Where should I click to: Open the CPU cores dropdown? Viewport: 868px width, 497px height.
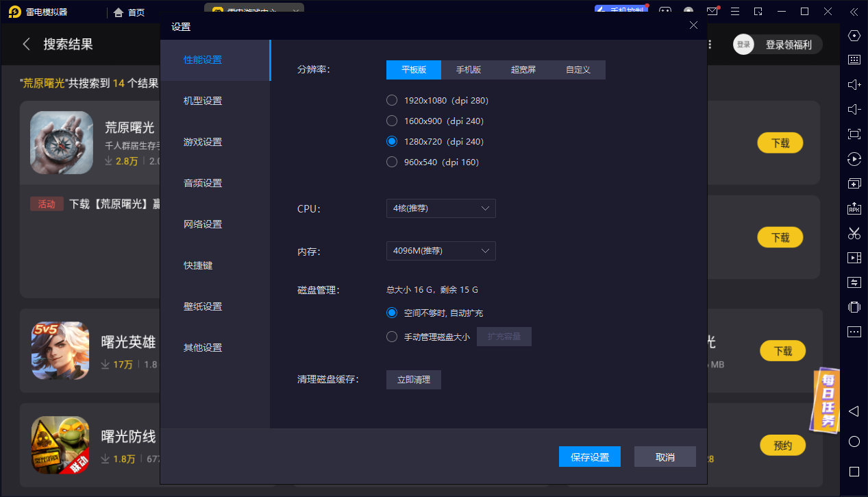pyautogui.click(x=441, y=208)
